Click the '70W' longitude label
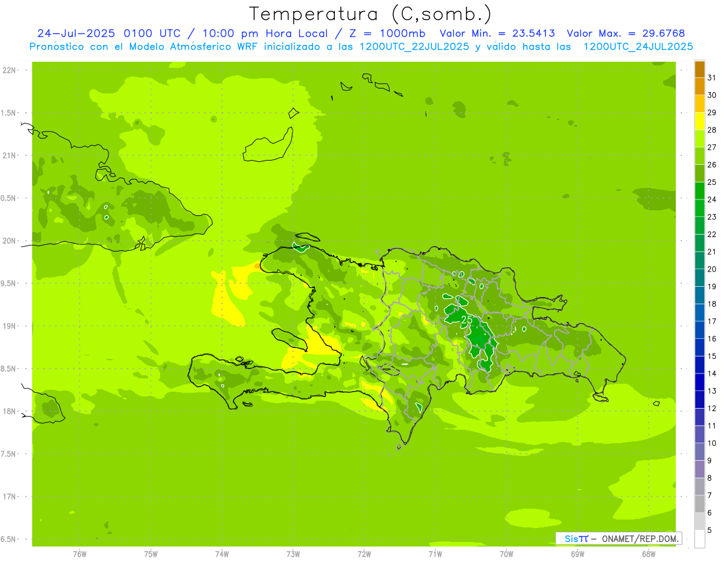 [x=507, y=554]
